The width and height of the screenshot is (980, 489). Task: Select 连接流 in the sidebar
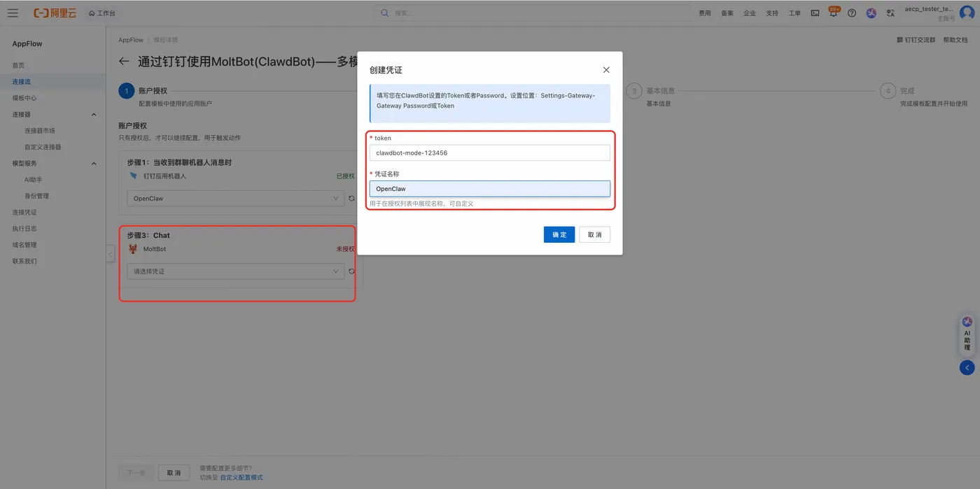[22, 82]
